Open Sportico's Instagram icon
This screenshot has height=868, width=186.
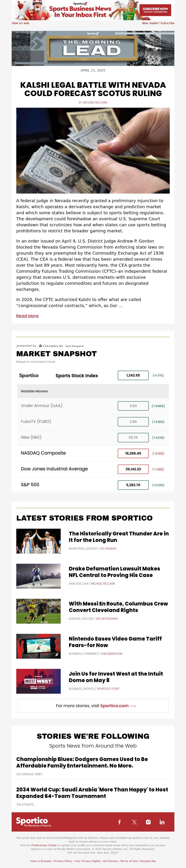pos(148,822)
